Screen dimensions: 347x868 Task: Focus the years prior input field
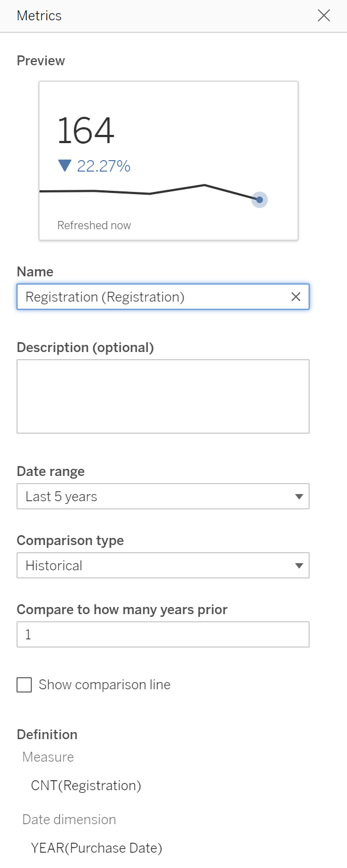click(163, 634)
